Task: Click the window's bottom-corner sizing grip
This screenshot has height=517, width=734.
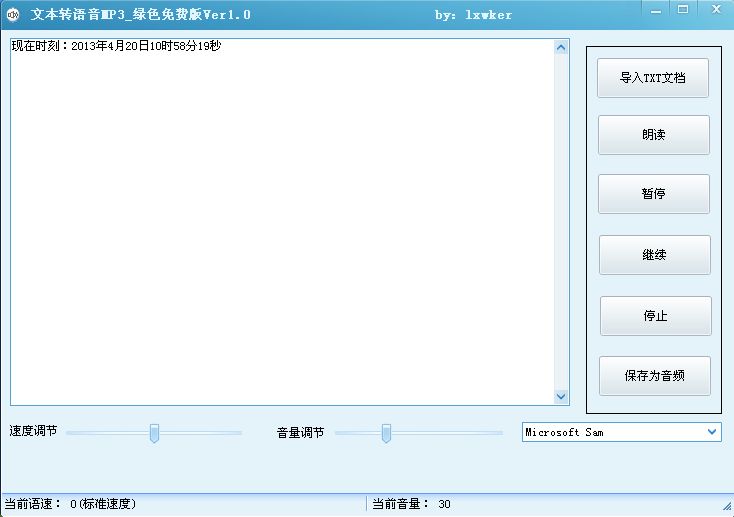Action: pos(727,506)
